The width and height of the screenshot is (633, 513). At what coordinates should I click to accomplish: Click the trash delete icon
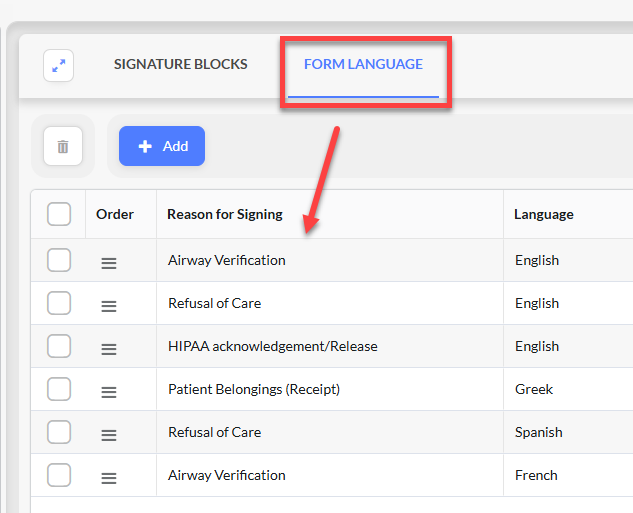pyautogui.click(x=63, y=146)
